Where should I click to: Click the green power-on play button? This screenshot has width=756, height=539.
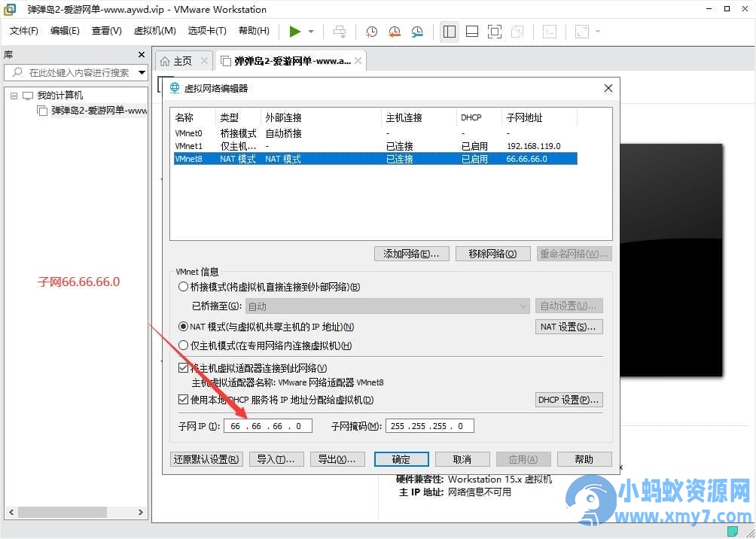(x=295, y=32)
